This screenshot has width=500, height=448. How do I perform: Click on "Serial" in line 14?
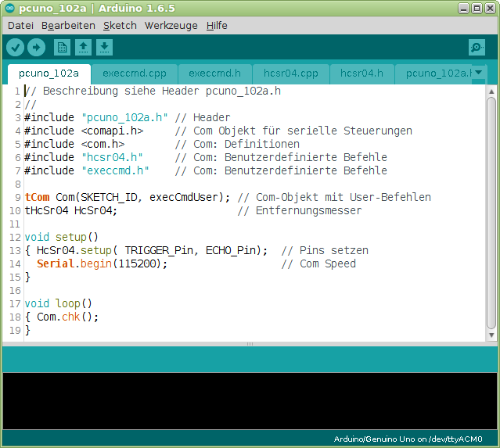(56, 263)
